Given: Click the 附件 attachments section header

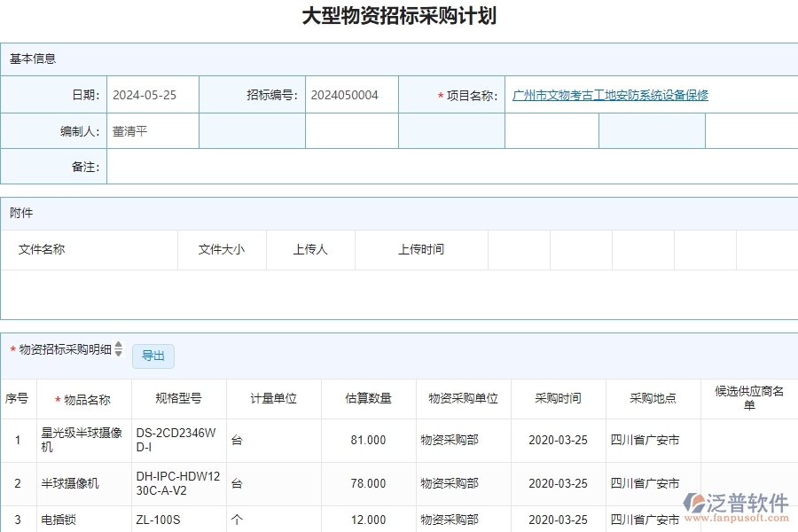Looking at the screenshot, I should coord(20,214).
